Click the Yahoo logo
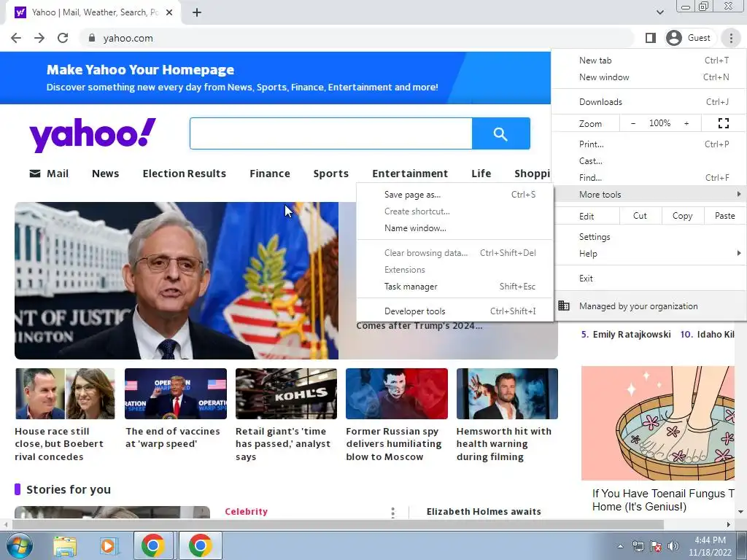This screenshot has height=560, width=747. point(93,135)
